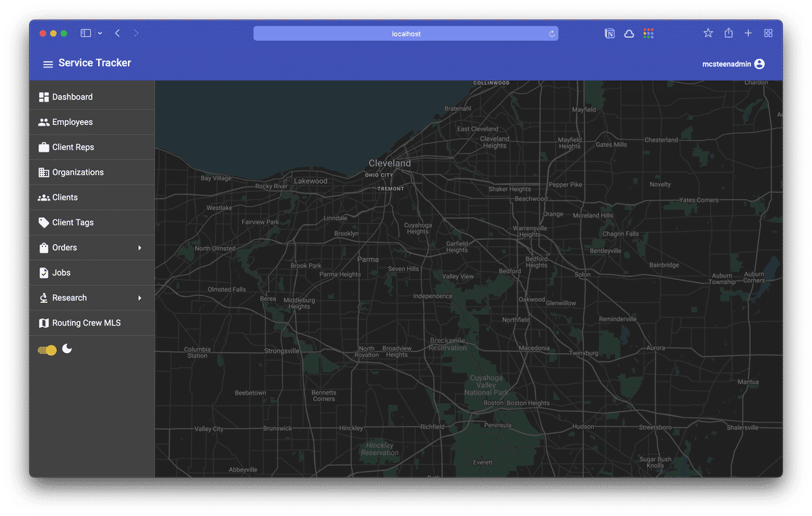Click the Lakewood label on the map
Viewport: 812px width, 516px height.
pyautogui.click(x=310, y=181)
